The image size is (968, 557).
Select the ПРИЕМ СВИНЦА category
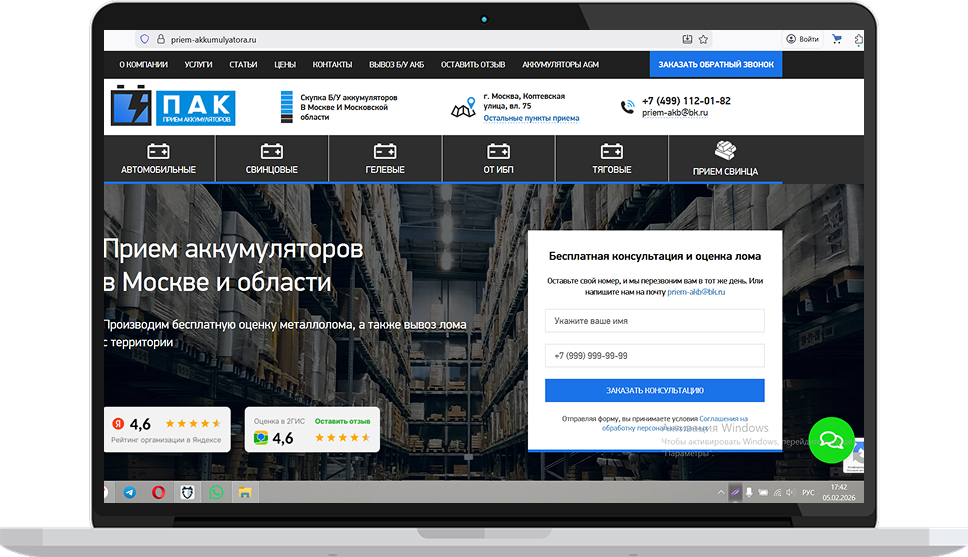[x=725, y=159]
